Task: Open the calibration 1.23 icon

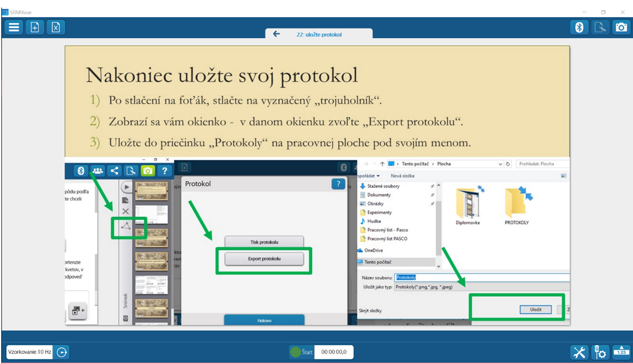Action: click(x=621, y=352)
